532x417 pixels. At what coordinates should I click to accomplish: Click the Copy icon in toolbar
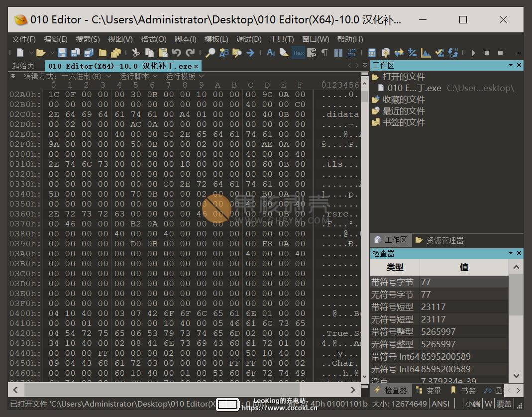click(x=149, y=53)
